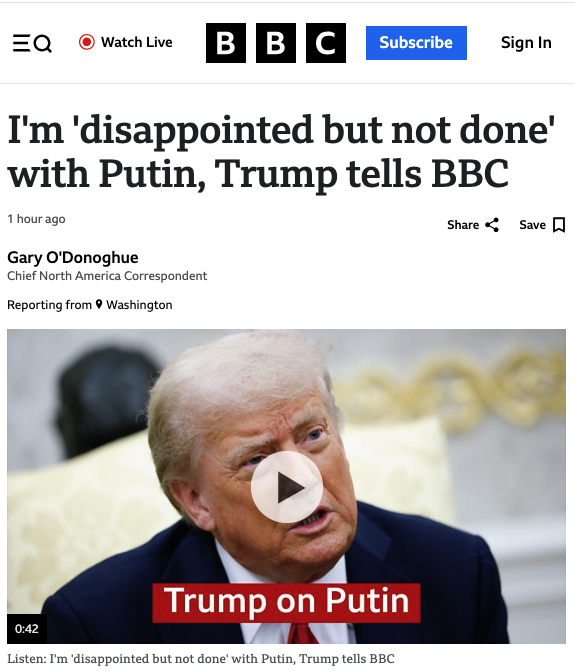Click the red Trump on Putin caption banner
Viewport: 575px width, 671px height.
tap(286, 602)
